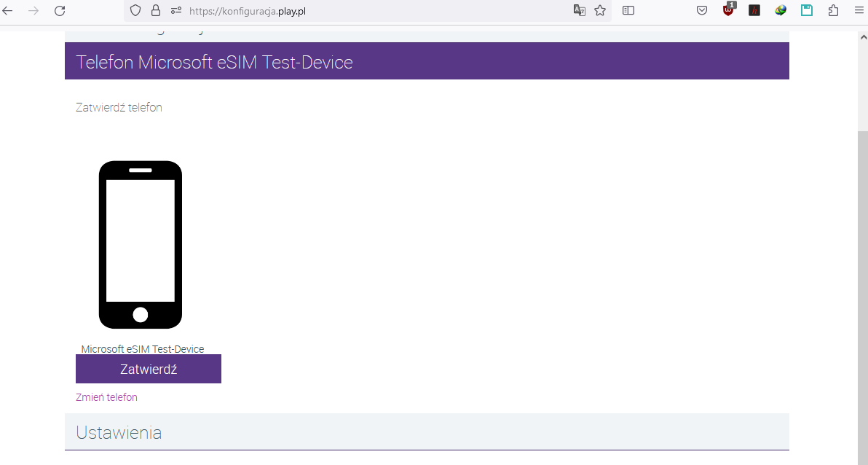Click the teal floppy-disk save extension

pyautogui.click(x=807, y=10)
